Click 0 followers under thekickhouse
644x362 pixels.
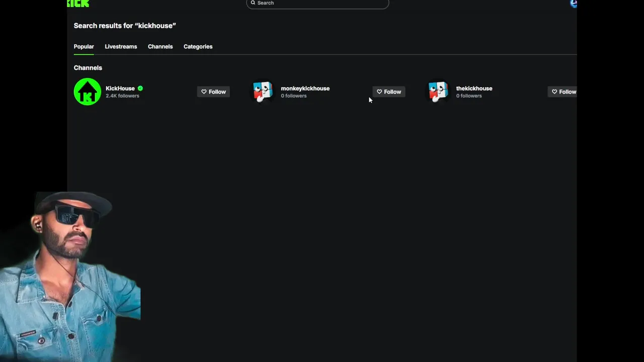(469, 96)
